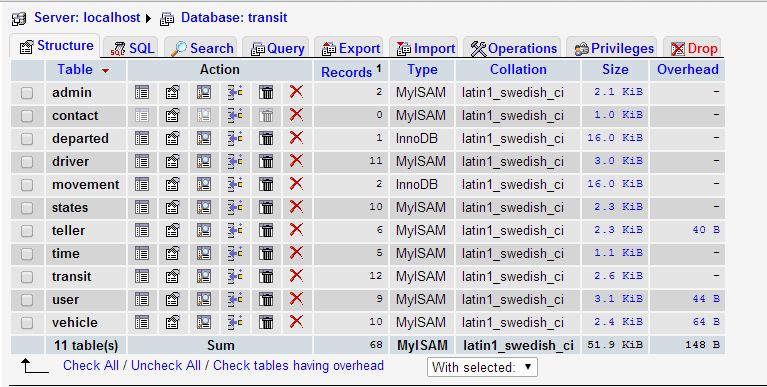Image resolution: width=767 pixels, height=387 pixels.
Task: Search icon in the states row
Action: click(204, 207)
